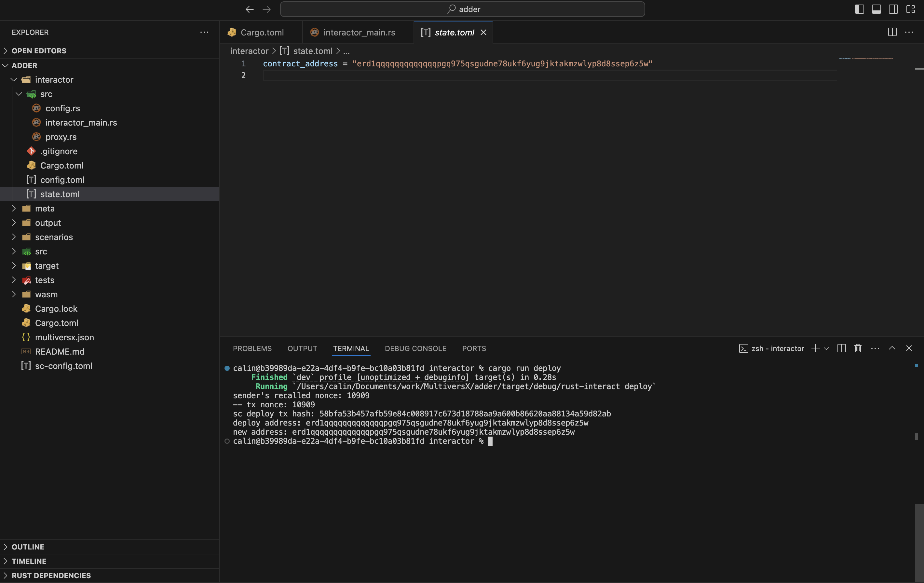Screen dimensions: 924x583
Task: Switch to the OUTPUT panel tab
Action: [302, 348]
